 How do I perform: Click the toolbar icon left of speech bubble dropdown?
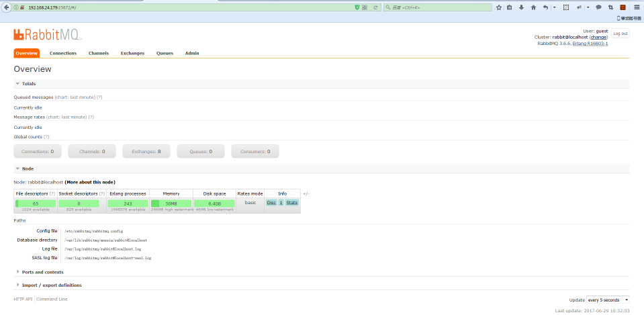579,7
